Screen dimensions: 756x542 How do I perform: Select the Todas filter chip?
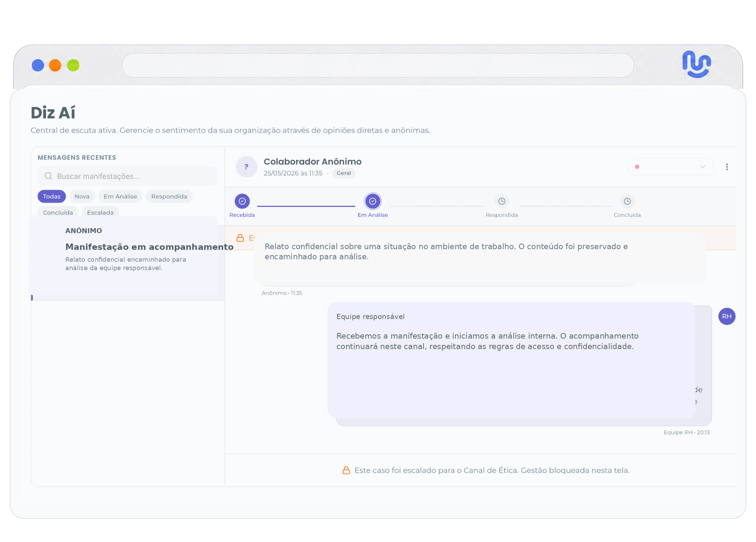[52, 197]
